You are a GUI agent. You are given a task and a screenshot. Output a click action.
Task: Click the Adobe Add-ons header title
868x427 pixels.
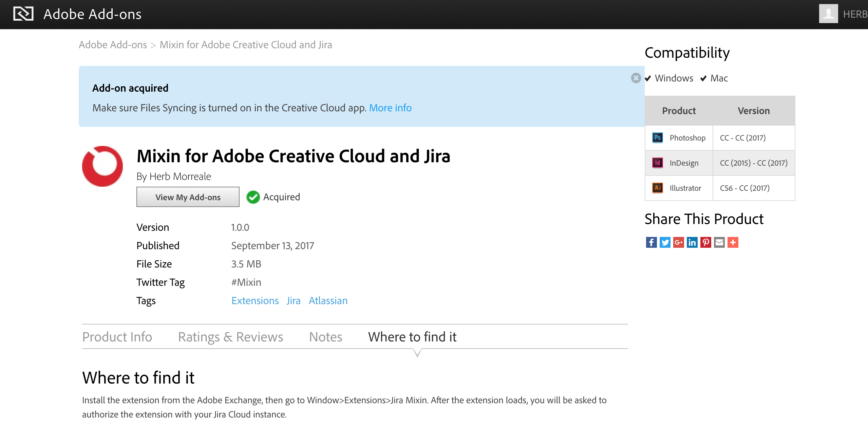click(x=92, y=14)
